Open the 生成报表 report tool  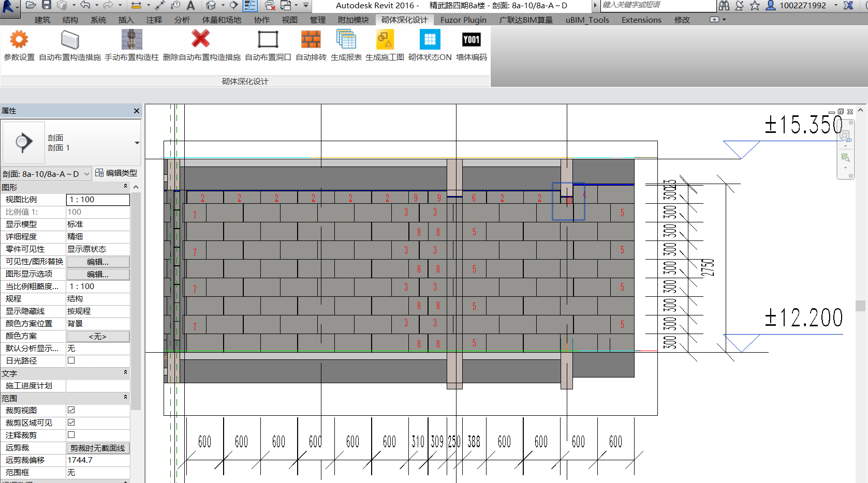(x=346, y=40)
